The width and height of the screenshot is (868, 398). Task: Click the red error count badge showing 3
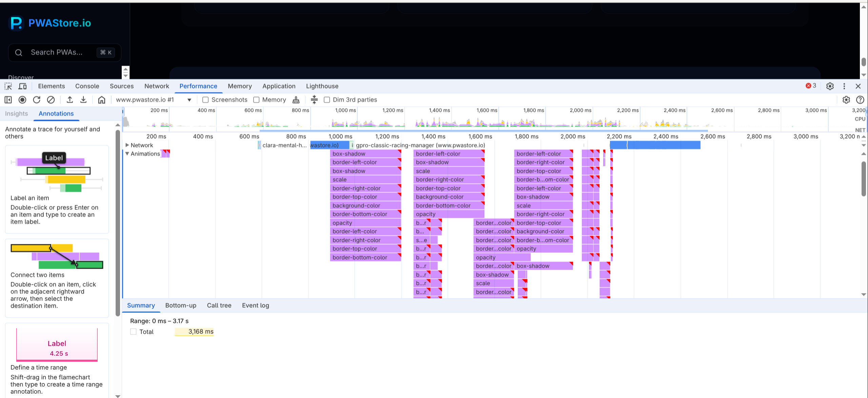[x=811, y=86]
